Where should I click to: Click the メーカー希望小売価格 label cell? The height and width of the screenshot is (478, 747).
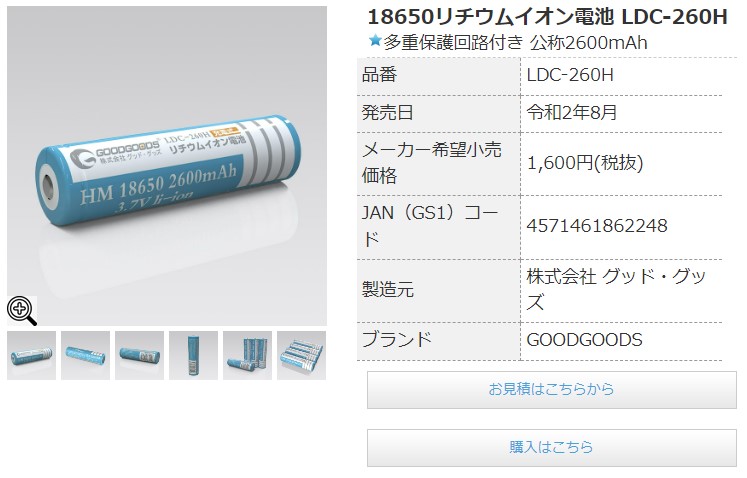pos(438,163)
